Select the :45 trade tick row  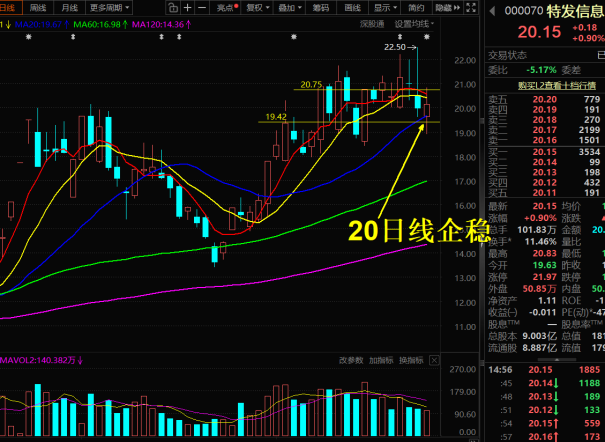[545, 383]
